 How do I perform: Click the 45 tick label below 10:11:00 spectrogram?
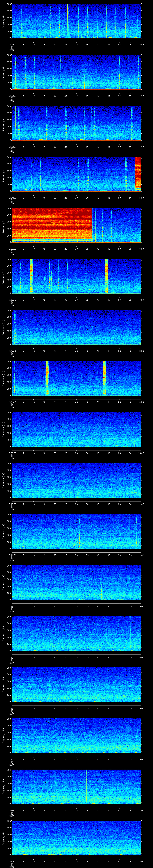[x=109, y=555]
